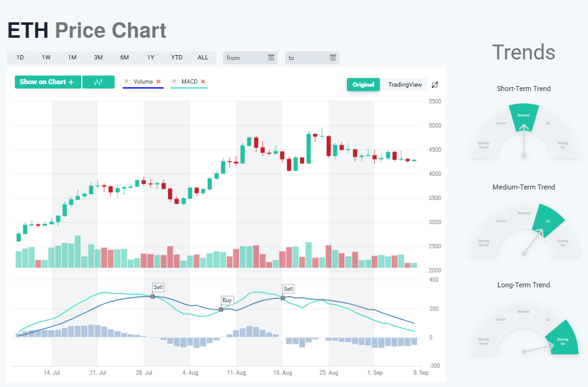Switch to YTD time range
The image size is (588, 387).
point(177,58)
